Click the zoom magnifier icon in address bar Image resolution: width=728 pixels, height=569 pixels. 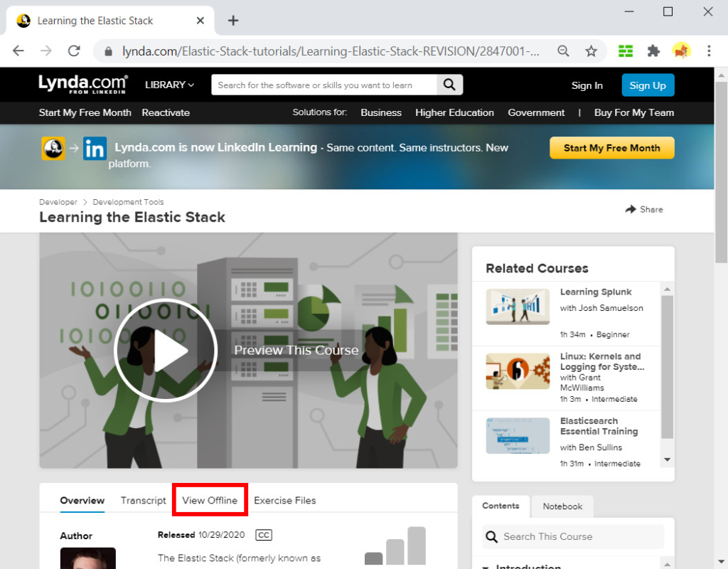pyautogui.click(x=563, y=50)
